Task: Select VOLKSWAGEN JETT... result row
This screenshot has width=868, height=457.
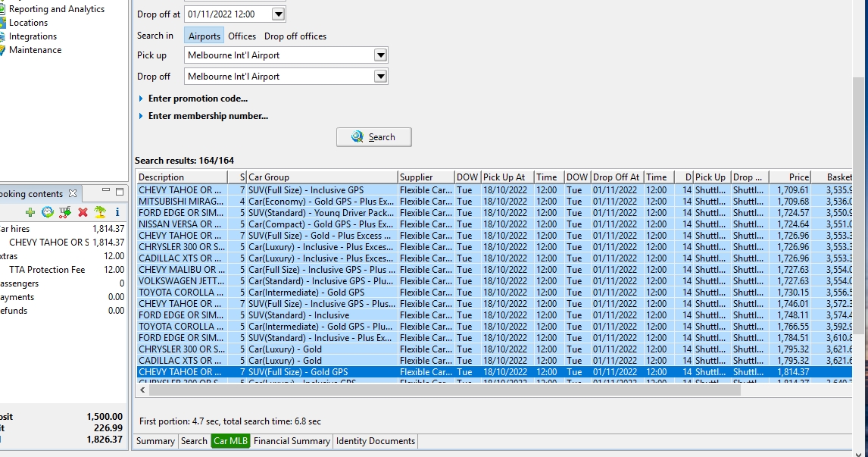Action: point(495,281)
